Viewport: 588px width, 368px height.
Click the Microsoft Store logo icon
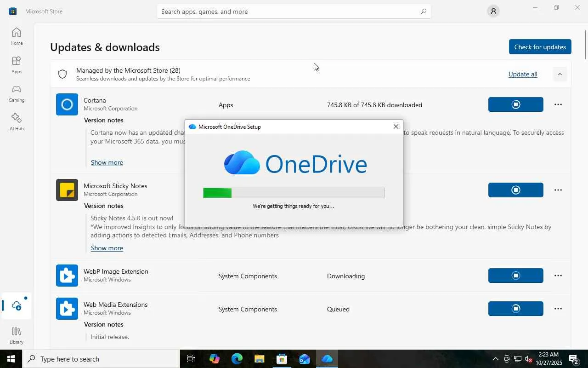pos(12,11)
